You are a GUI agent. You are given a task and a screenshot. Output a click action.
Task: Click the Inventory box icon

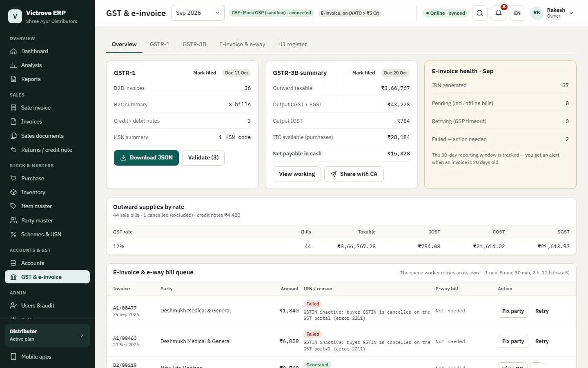(x=13, y=192)
